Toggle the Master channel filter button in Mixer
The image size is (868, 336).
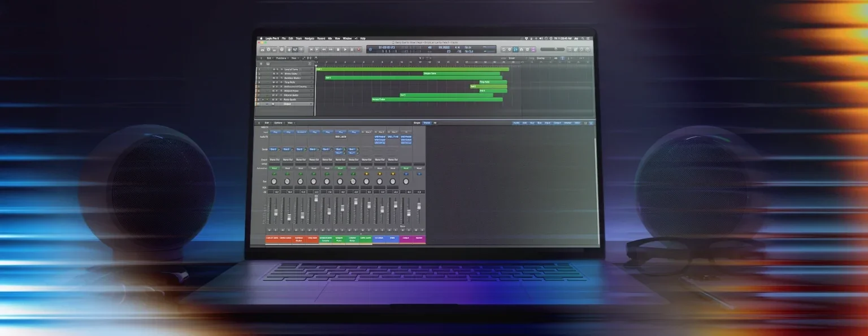568,123
